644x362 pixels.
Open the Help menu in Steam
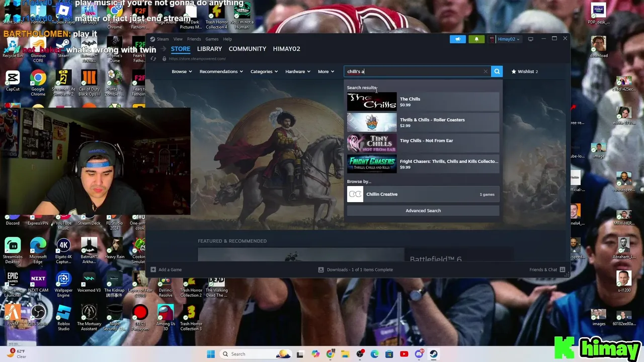coord(227,39)
